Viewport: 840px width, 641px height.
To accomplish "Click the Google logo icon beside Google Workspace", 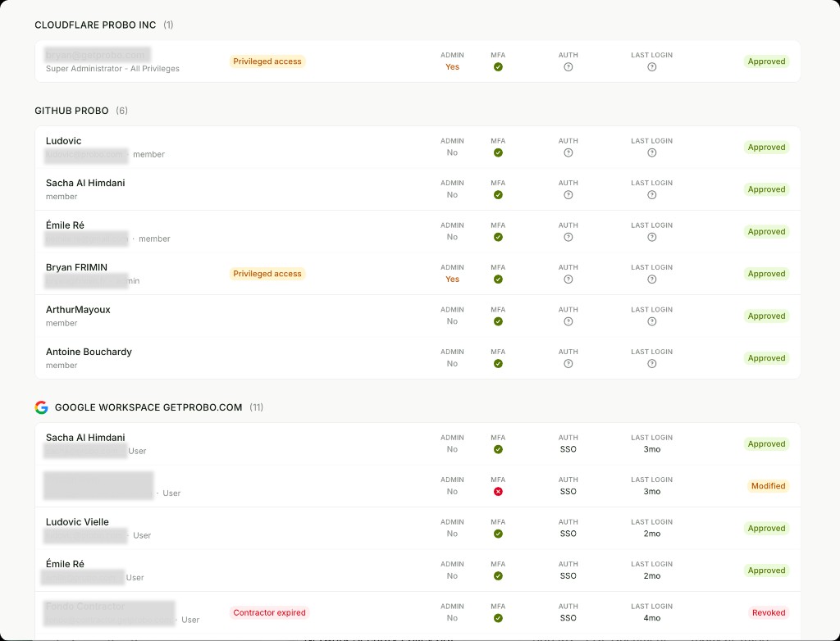I will point(41,407).
